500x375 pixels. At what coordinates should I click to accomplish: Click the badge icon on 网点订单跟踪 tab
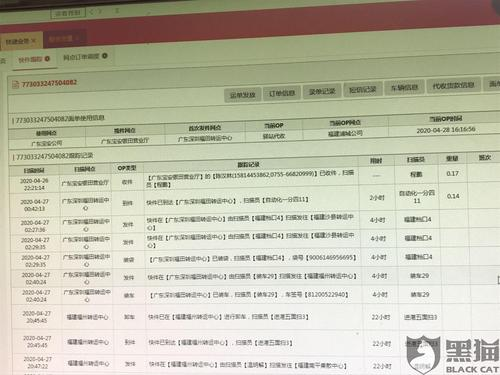(x=105, y=56)
